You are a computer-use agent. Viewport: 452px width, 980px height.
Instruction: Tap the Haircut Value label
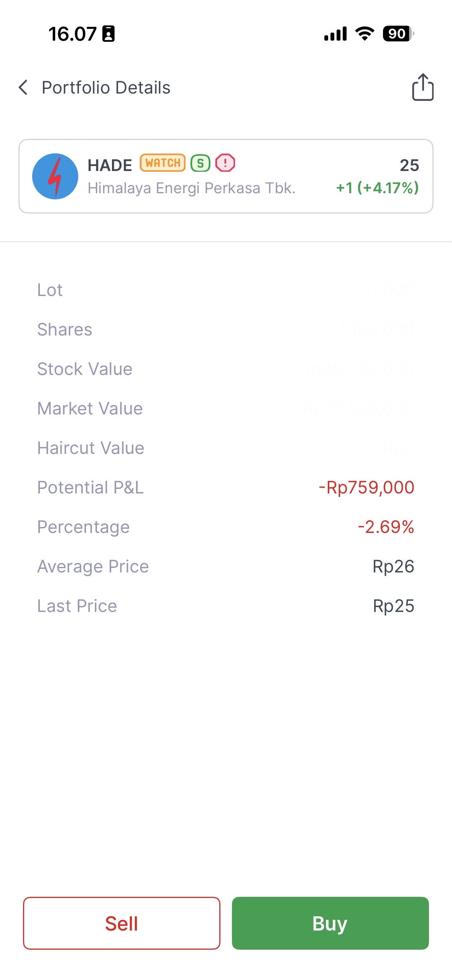point(91,448)
